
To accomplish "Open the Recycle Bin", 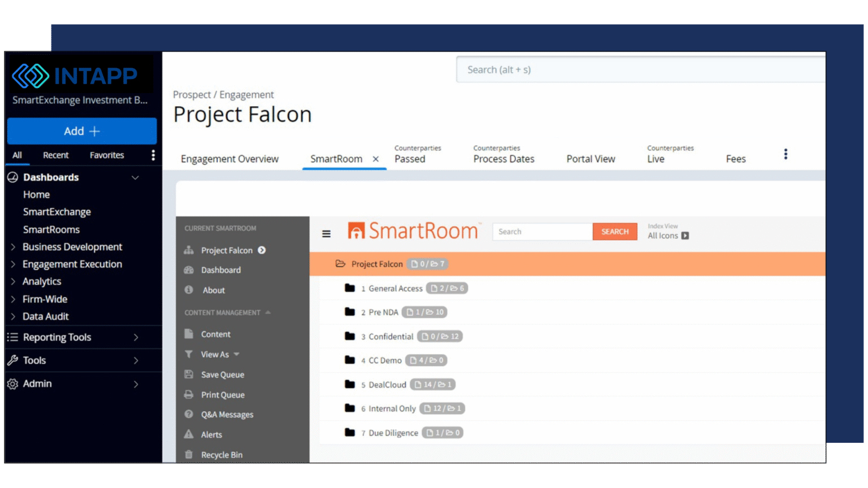I will [x=222, y=455].
